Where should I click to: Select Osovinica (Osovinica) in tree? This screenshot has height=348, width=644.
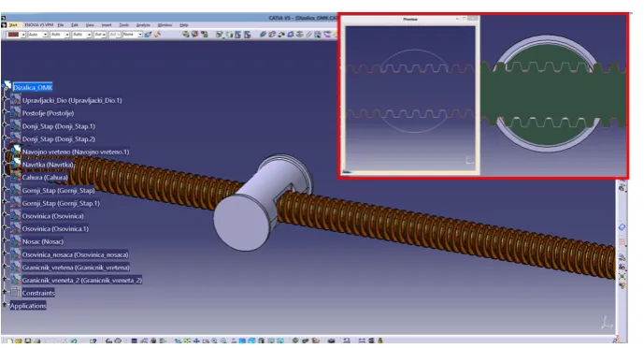click(x=53, y=216)
